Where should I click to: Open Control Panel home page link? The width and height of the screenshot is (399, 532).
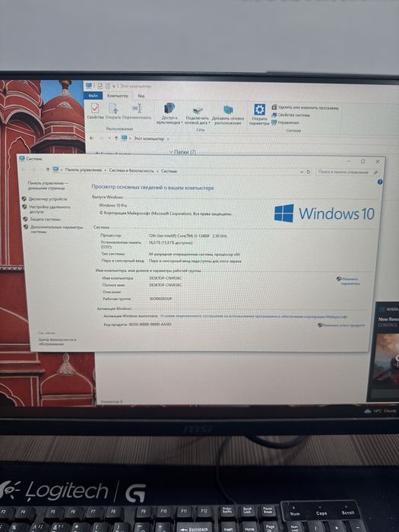tap(48, 185)
